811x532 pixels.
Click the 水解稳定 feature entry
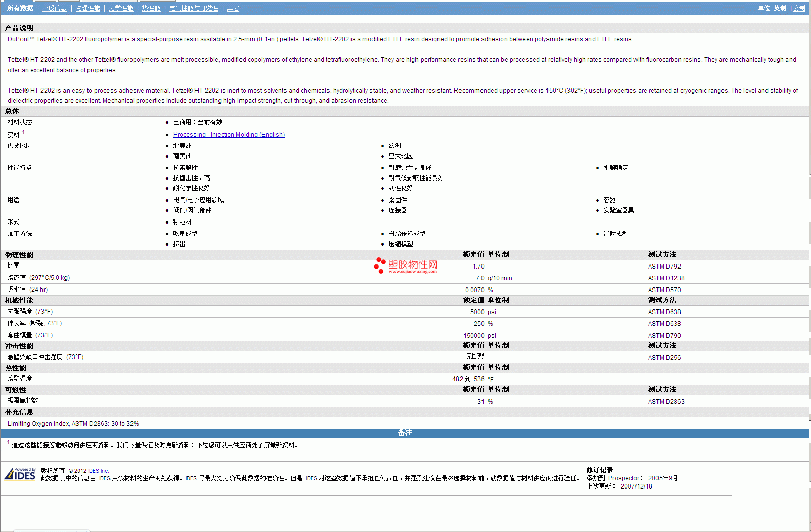click(616, 168)
